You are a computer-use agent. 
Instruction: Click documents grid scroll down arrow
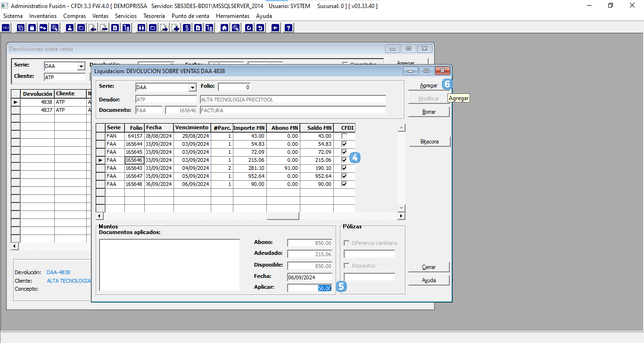coord(401,208)
